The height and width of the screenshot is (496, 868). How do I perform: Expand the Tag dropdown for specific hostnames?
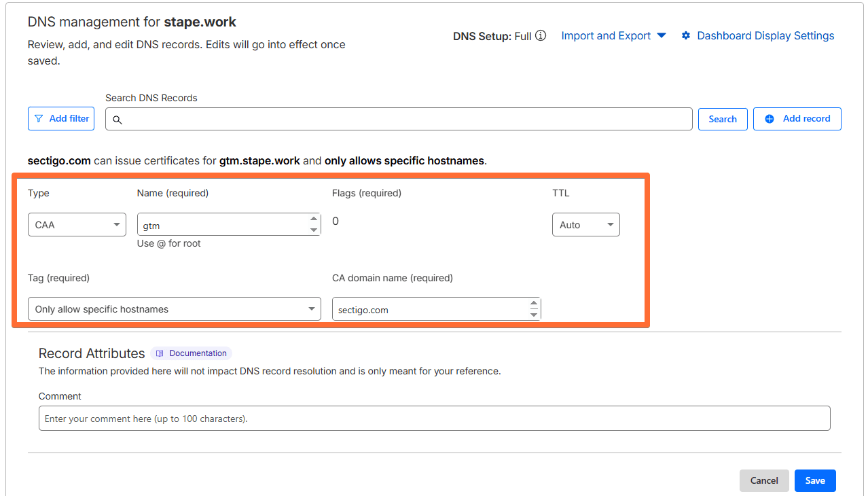(174, 308)
